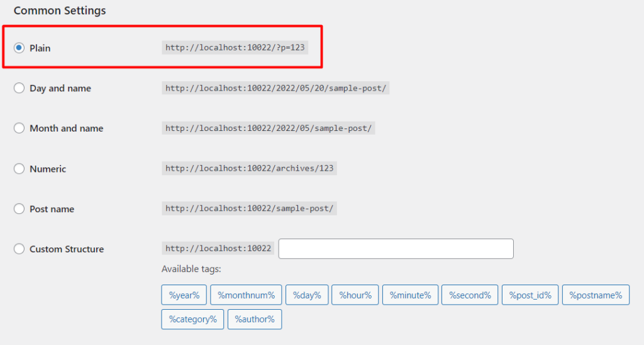Select the Custom Structure radio button
This screenshot has width=644, height=345.
coord(19,249)
